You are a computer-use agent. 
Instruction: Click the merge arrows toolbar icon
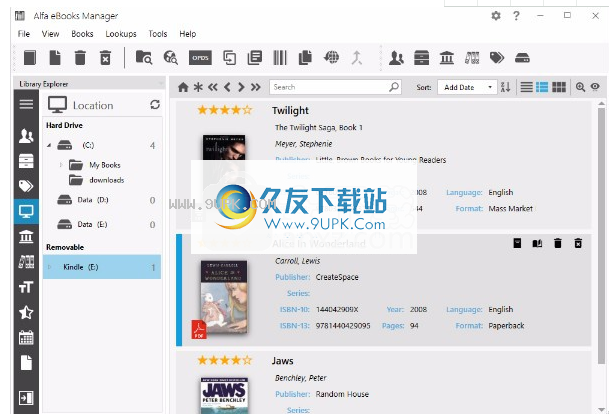[x=357, y=58]
